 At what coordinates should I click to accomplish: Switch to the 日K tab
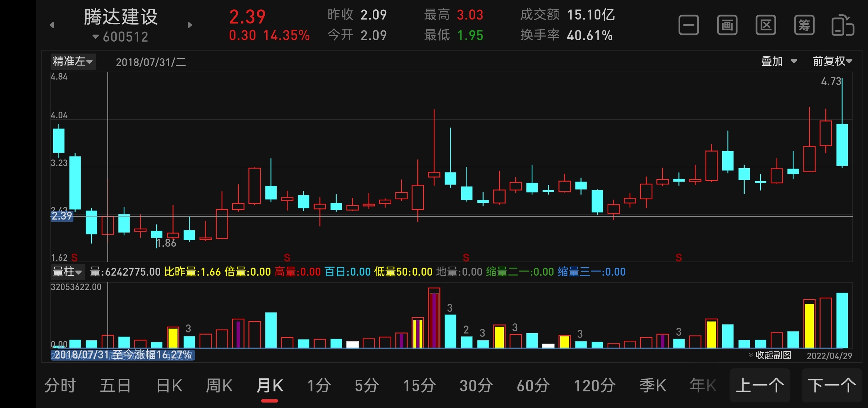[169, 386]
